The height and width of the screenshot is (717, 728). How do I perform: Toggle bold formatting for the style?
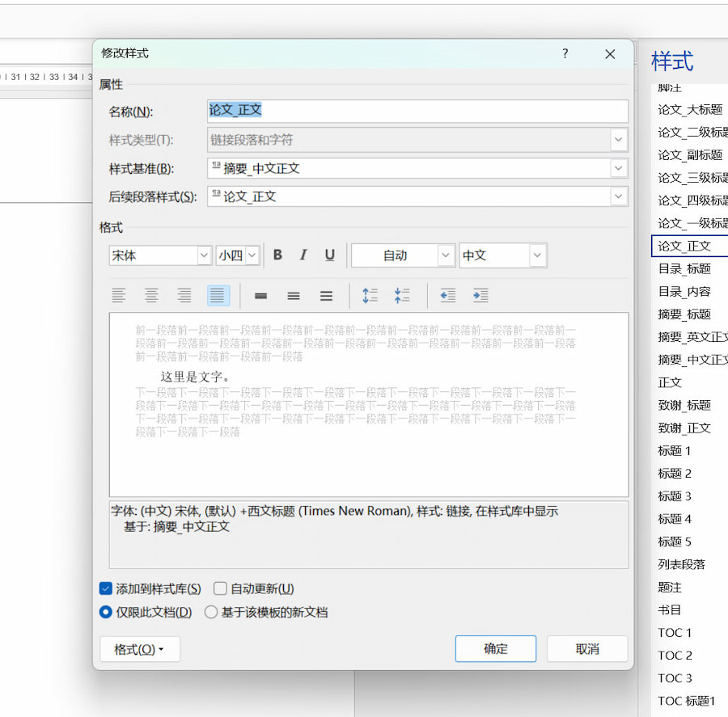(277, 255)
